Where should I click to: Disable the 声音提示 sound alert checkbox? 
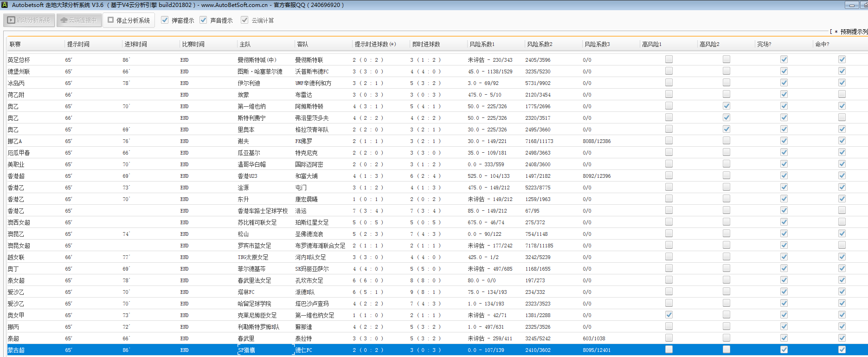coord(203,20)
